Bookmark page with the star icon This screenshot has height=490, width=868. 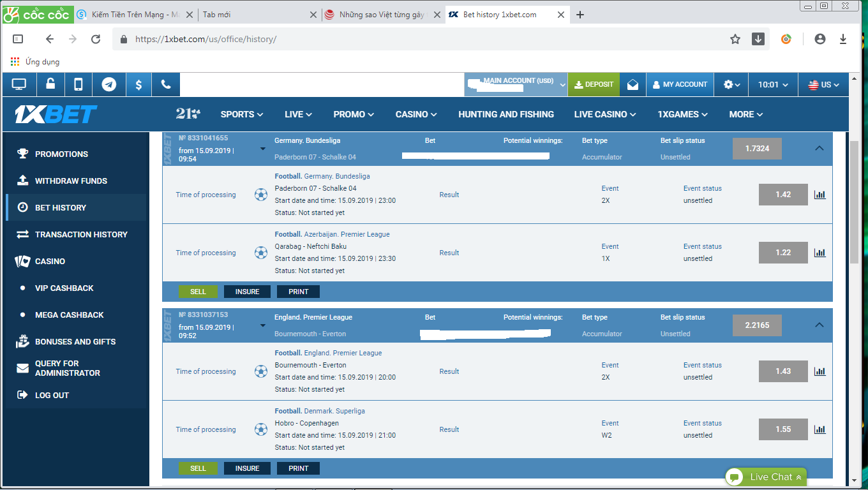click(735, 39)
